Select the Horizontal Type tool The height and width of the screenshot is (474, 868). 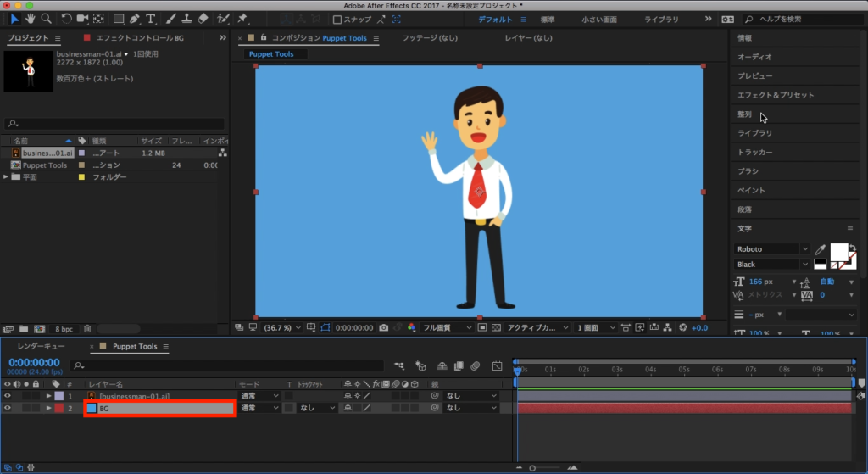point(152,19)
